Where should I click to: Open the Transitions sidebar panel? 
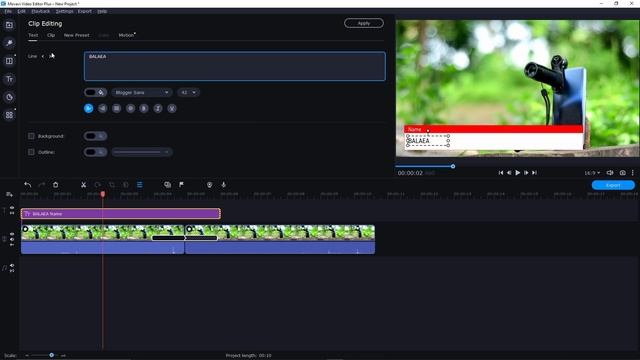tap(9, 61)
